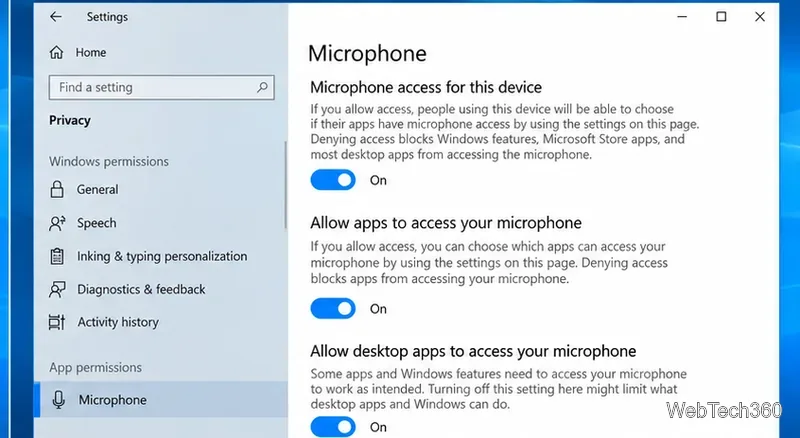Toggle Allow desktop apps to access microphone

pos(333,427)
